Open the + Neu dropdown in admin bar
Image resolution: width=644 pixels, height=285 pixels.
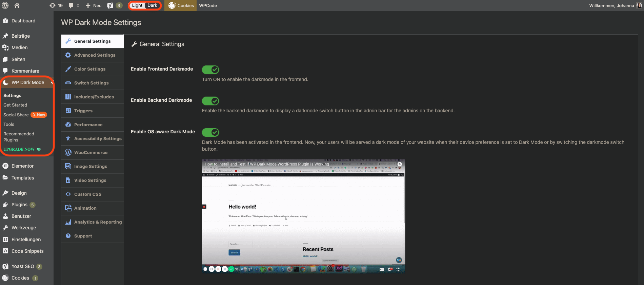point(94,5)
